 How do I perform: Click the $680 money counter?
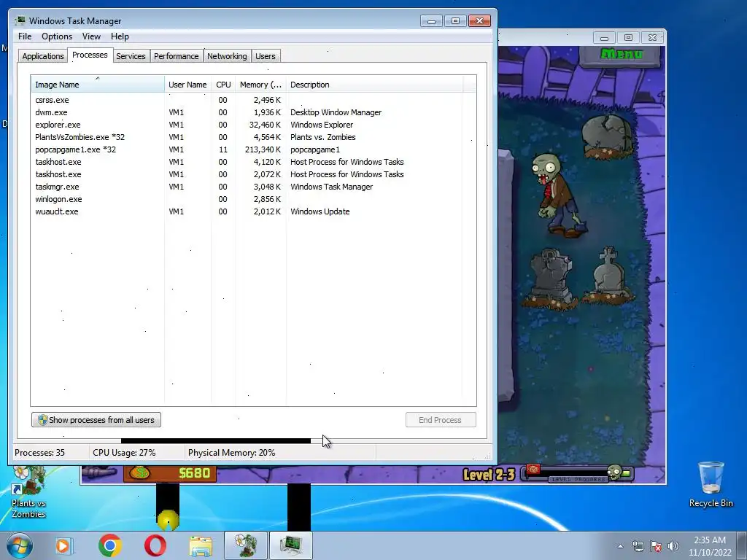(x=194, y=472)
